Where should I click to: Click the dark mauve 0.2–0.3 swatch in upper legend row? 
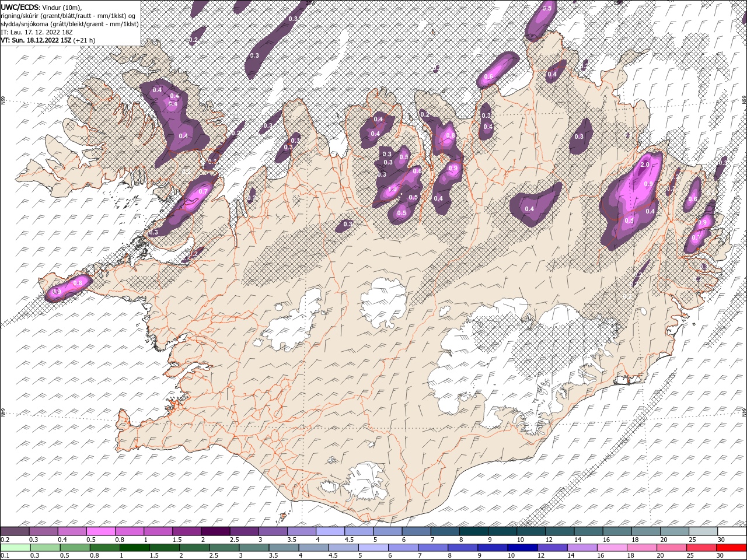point(15,531)
